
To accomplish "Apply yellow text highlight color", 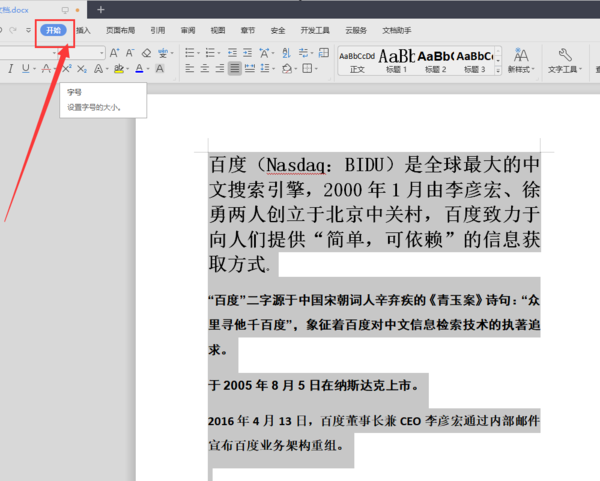I will (x=119, y=68).
